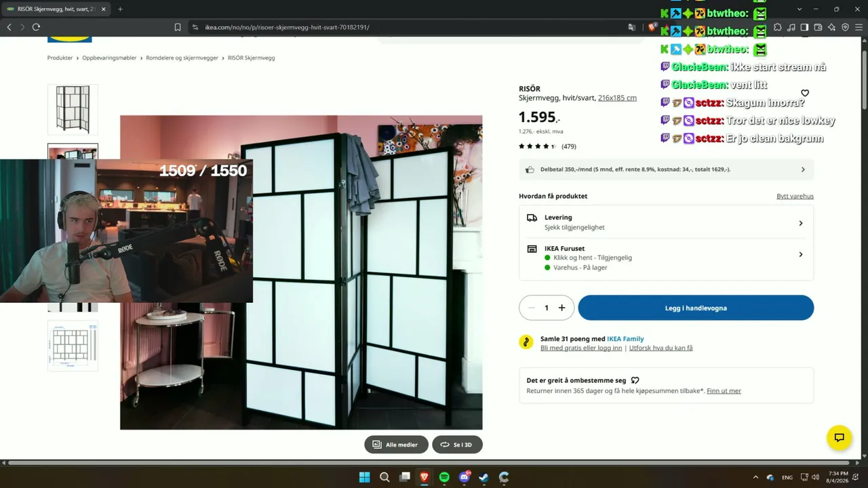Click Bytt varehus link
The image size is (868, 488).
(x=795, y=197)
